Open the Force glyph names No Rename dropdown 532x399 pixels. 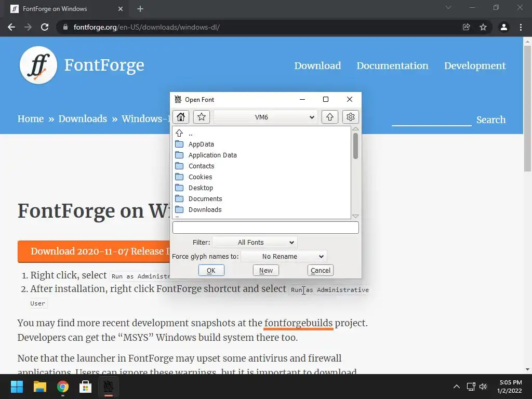284,256
